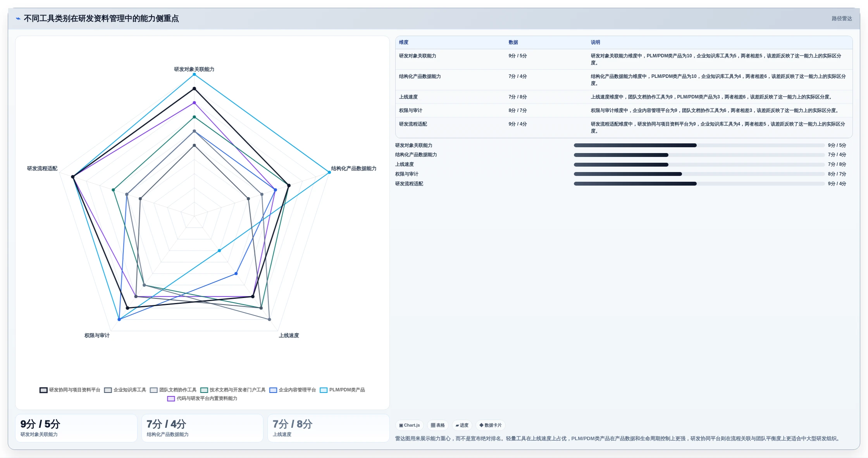
Task: Click the 结构化产品数据能力 progress bar
Action: pos(699,155)
